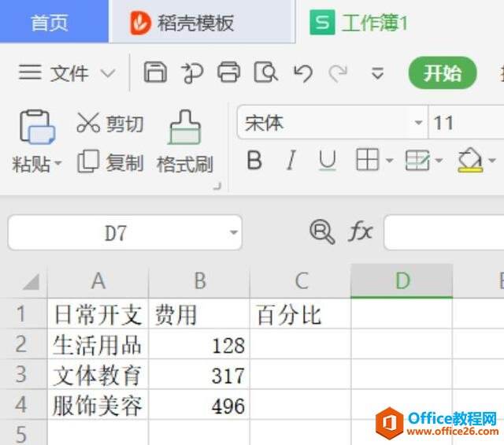Select row 1 header
This screenshot has width=504, height=445.
pos(23,313)
